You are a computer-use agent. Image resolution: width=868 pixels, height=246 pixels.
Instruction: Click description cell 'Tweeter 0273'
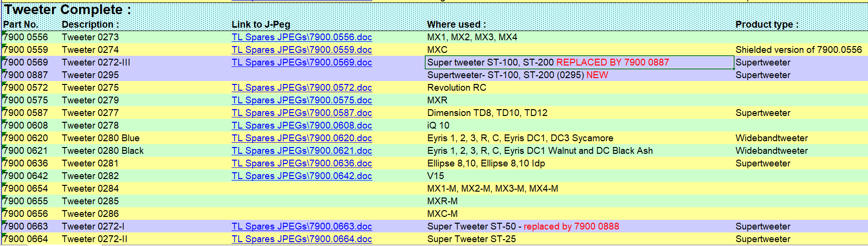coord(90,37)
